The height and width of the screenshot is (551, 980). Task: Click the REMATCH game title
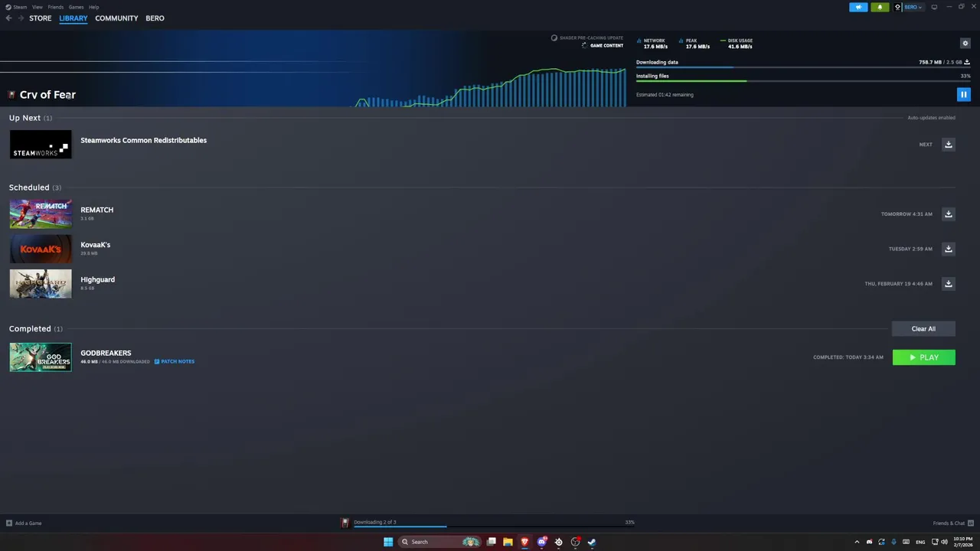coord(96,210)
